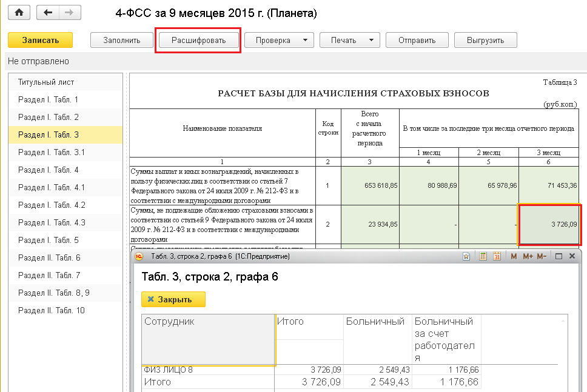Open calculator icon in popup title bar
This screenshot has width=587, height=392.
coord(483,256)
